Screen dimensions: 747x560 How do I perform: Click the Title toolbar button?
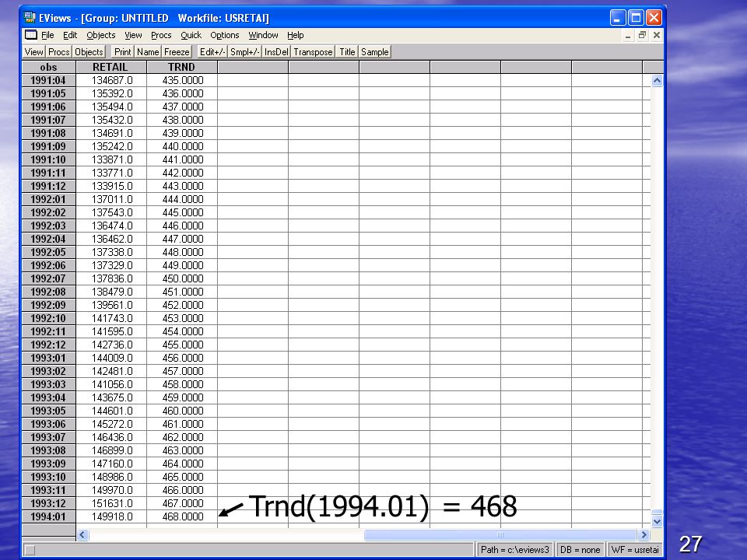(x=347, y=52)
